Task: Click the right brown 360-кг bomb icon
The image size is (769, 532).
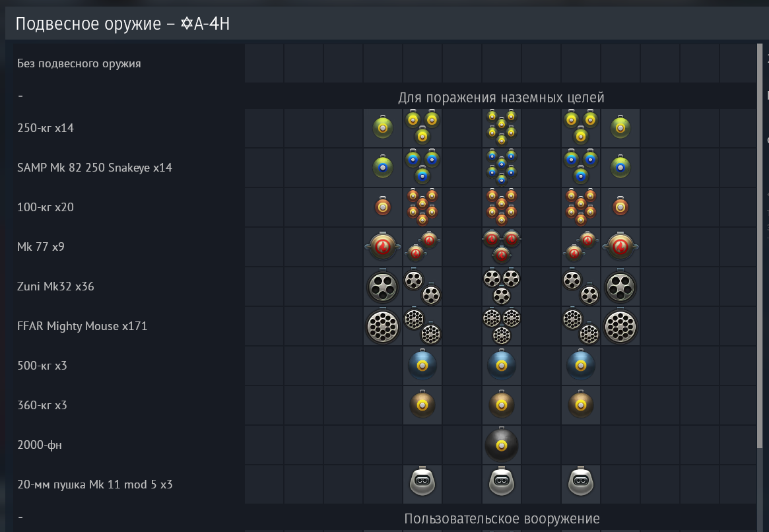Action: pyautogui.click(x=581, y=404)
